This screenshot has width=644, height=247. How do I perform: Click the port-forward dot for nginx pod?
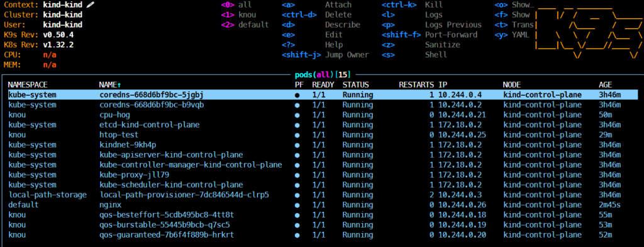tap(297, 205)
